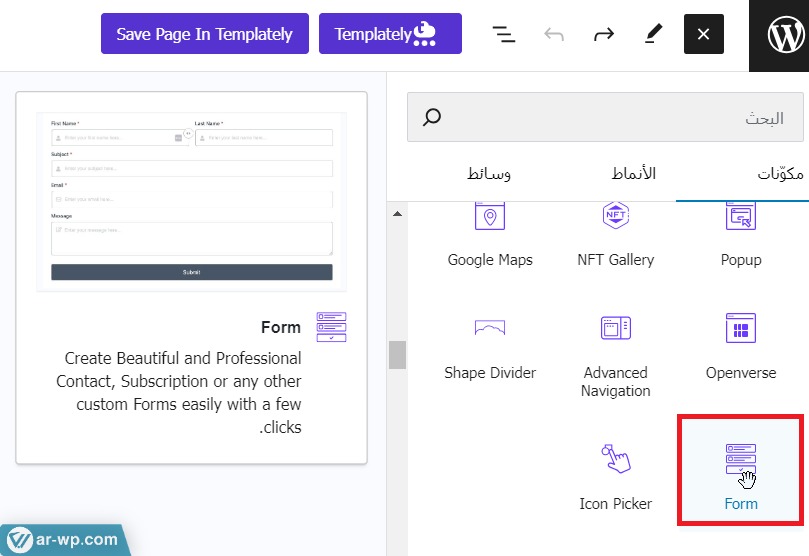Click the form preview thumbnail image
This screenshot has width=809, height=556.
(x=191, y=202)
